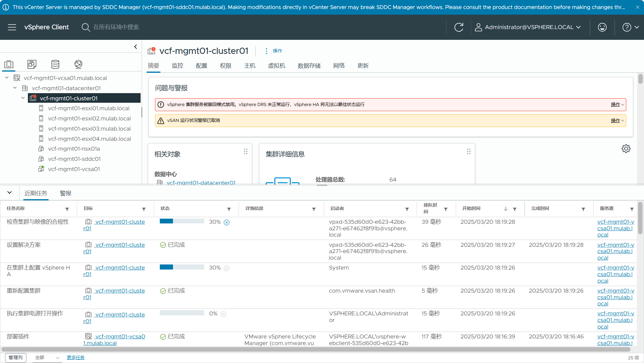Collapse the vcf-mgmt01-vcsa01.mulab.local tree node
Image resolution: width=644 pixels, height=363 pixels.
pos(7,78)
